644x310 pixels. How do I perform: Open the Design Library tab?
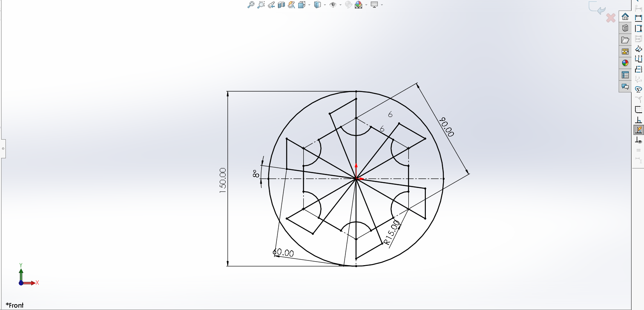(625, 28)
